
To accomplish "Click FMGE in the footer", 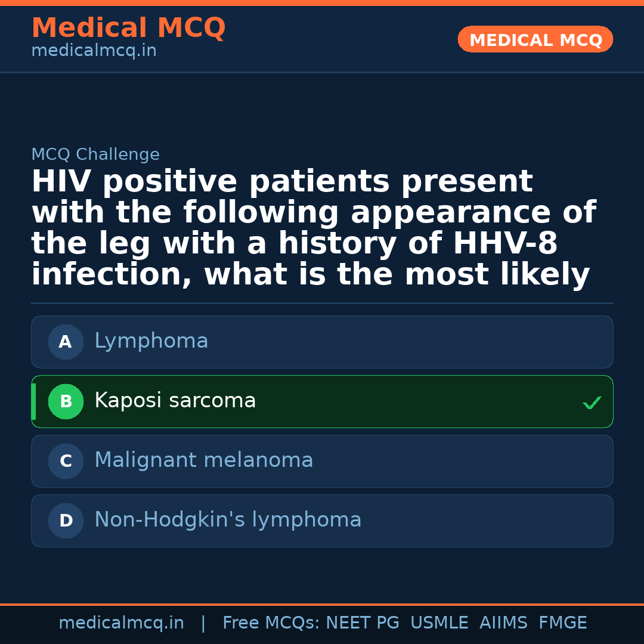I will pyautogui.click(x=563, y=623).
